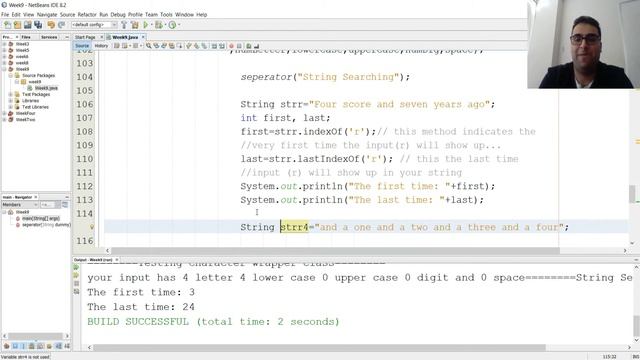Click the Build Project hammer icon
This screenshot has height=360, width=640.
124,25
